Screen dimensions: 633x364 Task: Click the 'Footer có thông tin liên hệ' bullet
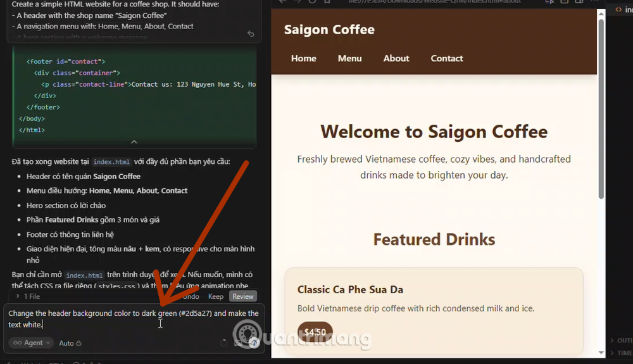point(70,234)
